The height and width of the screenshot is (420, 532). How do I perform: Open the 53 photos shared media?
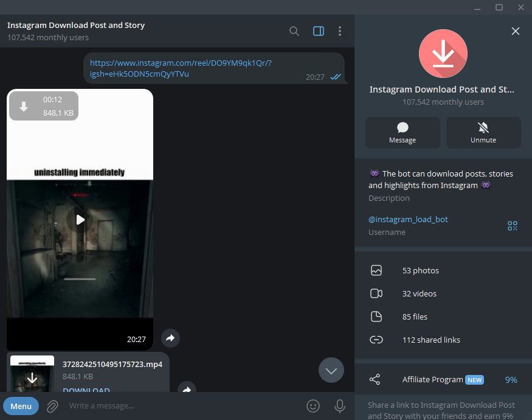(x=420, y=270)
